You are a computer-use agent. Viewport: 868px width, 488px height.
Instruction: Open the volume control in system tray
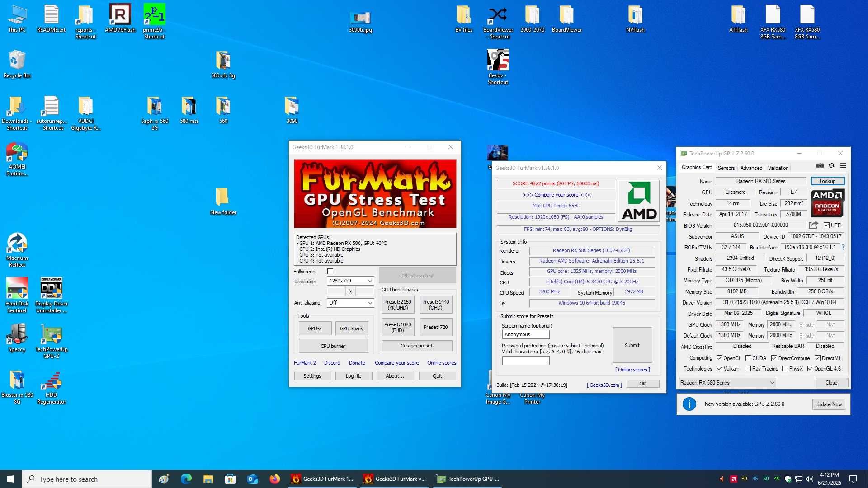[x=810, y=479]
